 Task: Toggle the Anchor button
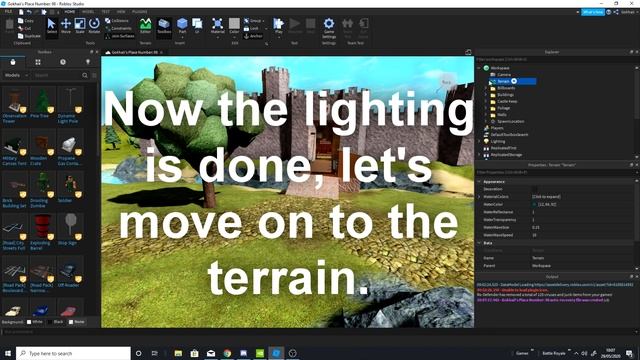point(253,36)
